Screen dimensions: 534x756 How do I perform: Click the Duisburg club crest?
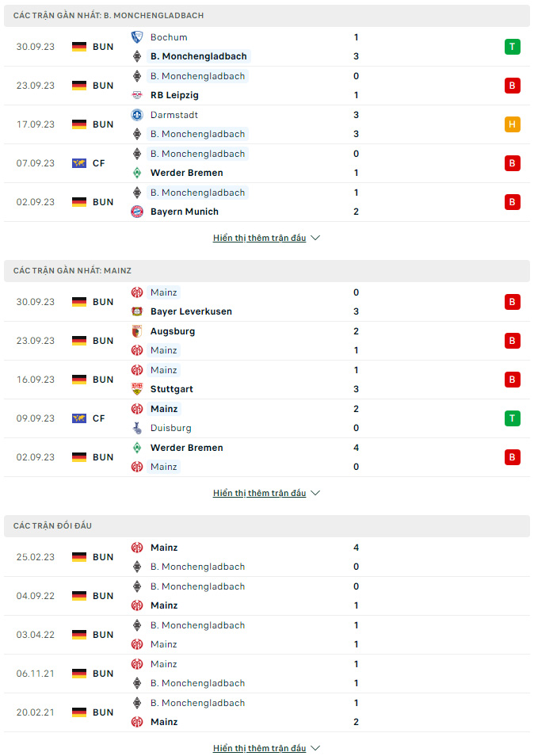(x=137, y=428)
